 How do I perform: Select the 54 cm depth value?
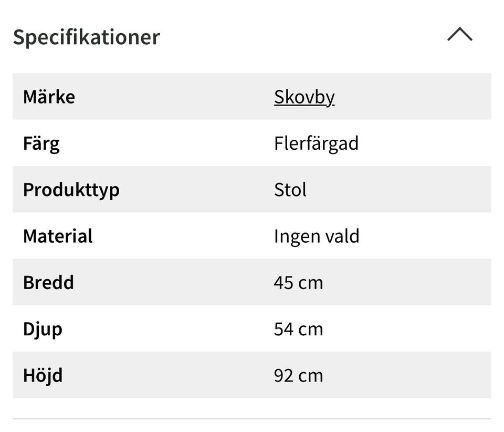coord(298,329)
